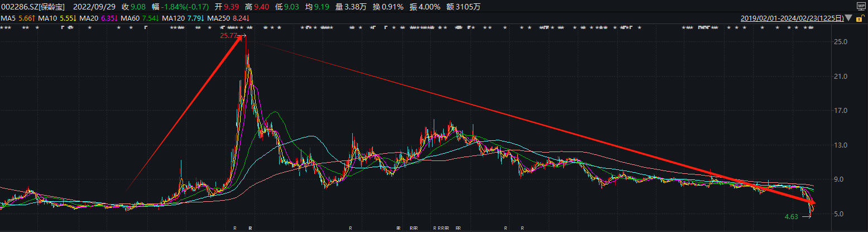Image resolution: width=868 pixels, height=232 pixels.
Task: Click the 25.0 price axis label
Action: pyautogui.click(x=841, y=42)
